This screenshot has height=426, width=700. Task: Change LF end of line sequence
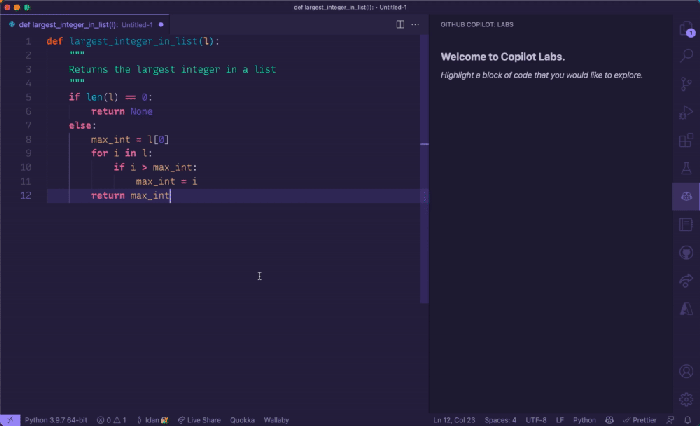[560, 420]
